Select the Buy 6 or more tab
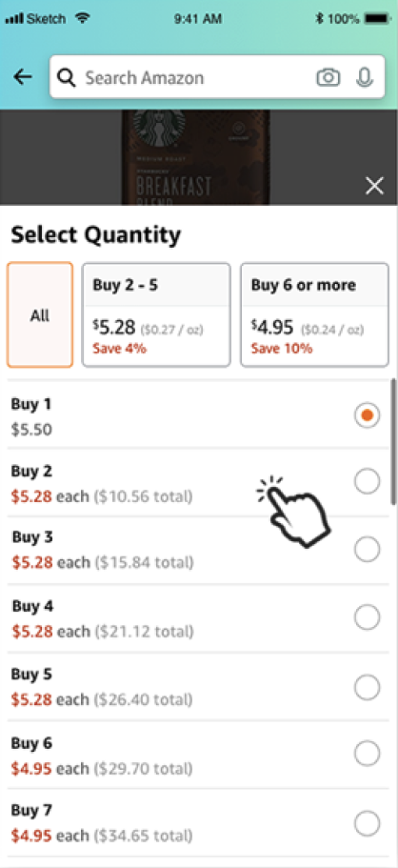398x868 pixels. [x=314, y=315]
